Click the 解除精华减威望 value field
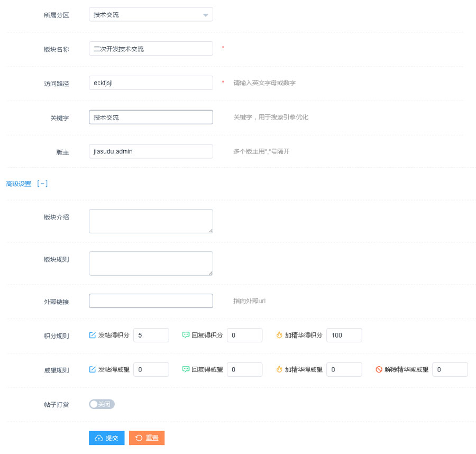The image size is (476, 454). click(450, 369)
